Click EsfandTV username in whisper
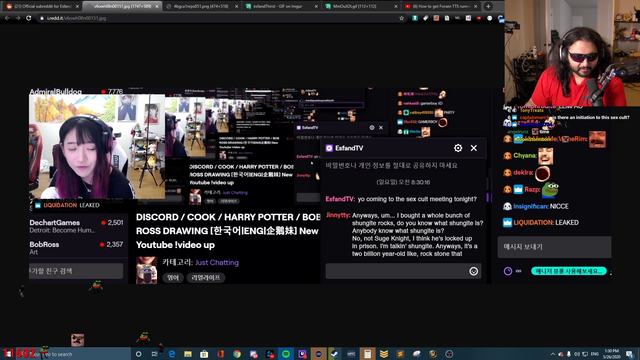640x360 pixels. pyautogui.click(x=340, y=199)
